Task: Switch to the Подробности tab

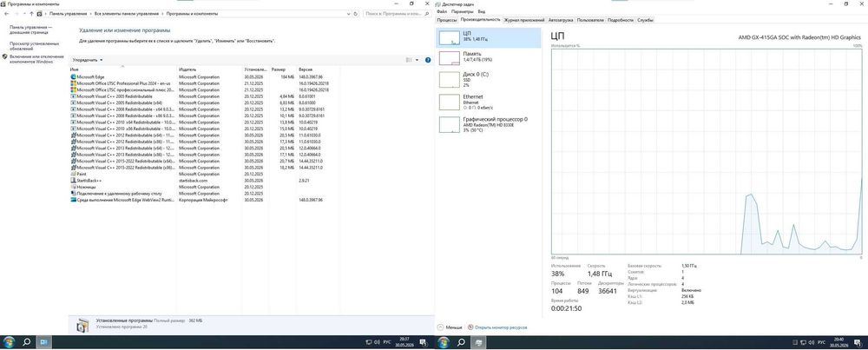Action: 620,20
